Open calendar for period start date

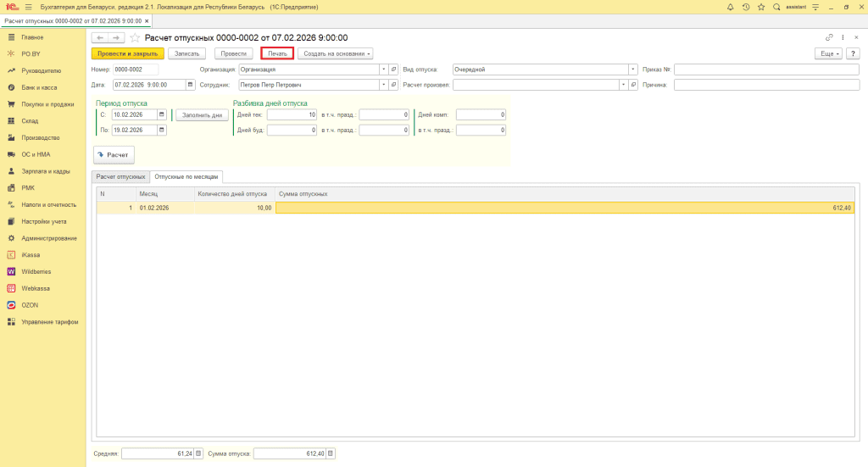click(x=162, y=114)
